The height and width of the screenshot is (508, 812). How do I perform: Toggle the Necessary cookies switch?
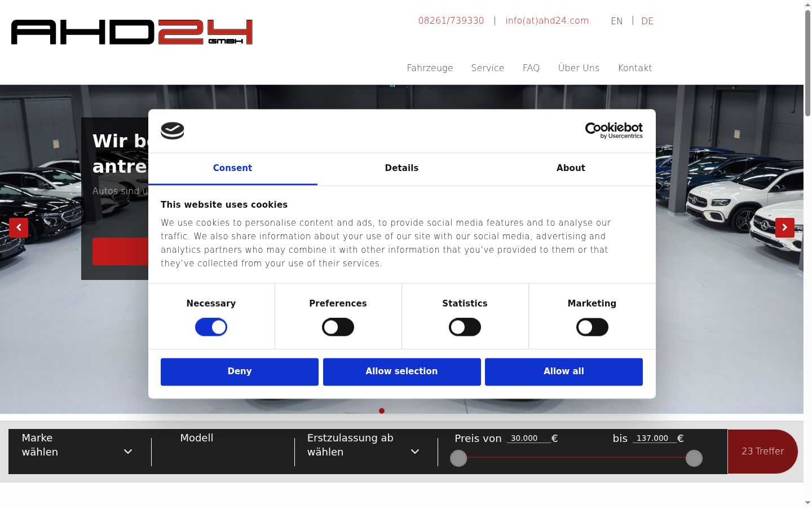211,327
